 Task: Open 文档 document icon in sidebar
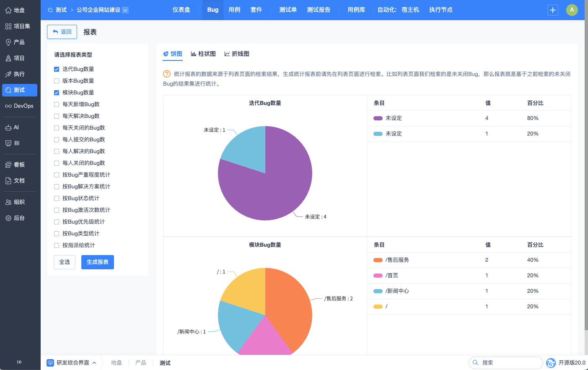tap(8, 180)
